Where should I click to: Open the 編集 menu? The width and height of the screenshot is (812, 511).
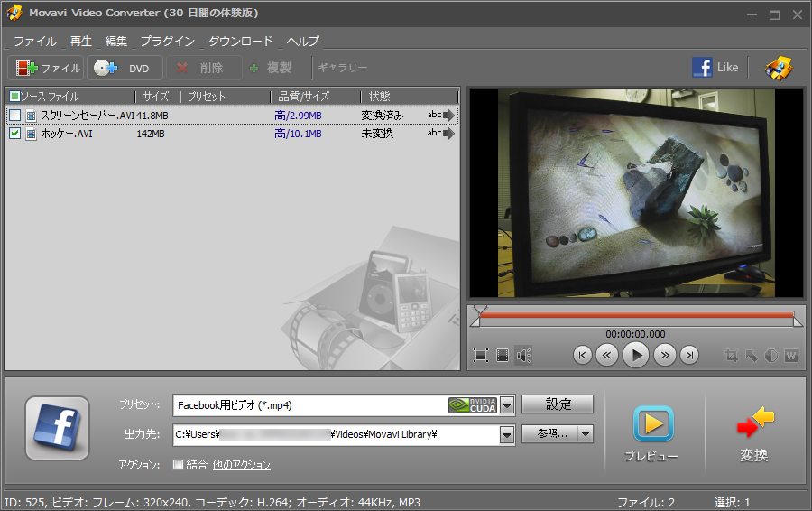116,41
